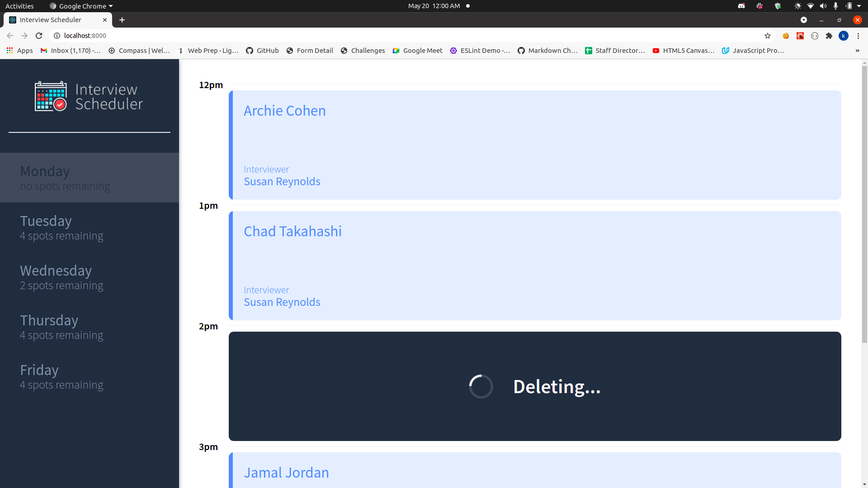Expand the hidden bookmarks chevron
This screenshot has height=488, width=868.
(858, 51)
